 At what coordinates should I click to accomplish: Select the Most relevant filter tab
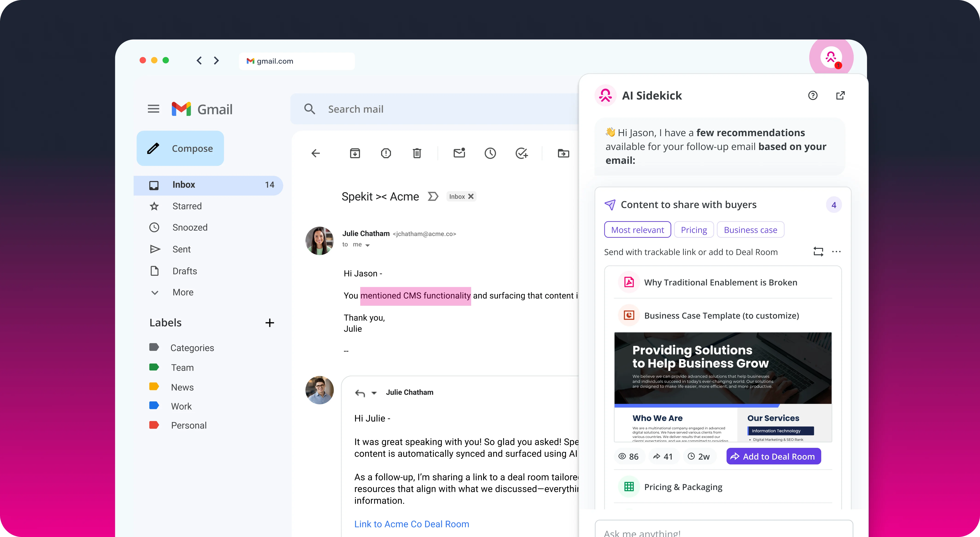[638, 230]
